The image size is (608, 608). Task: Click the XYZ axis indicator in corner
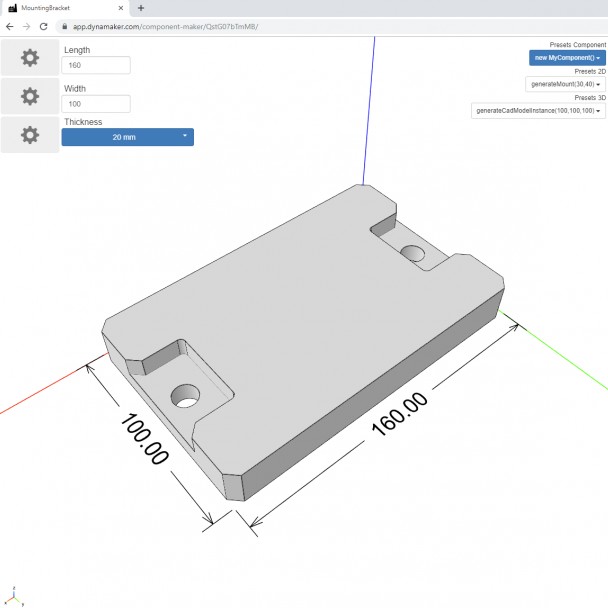tap(12, 596)
